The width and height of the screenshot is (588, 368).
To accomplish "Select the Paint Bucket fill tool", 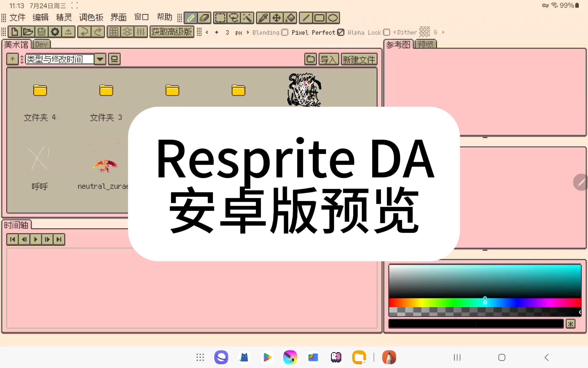I will click(x=290, y=18).
